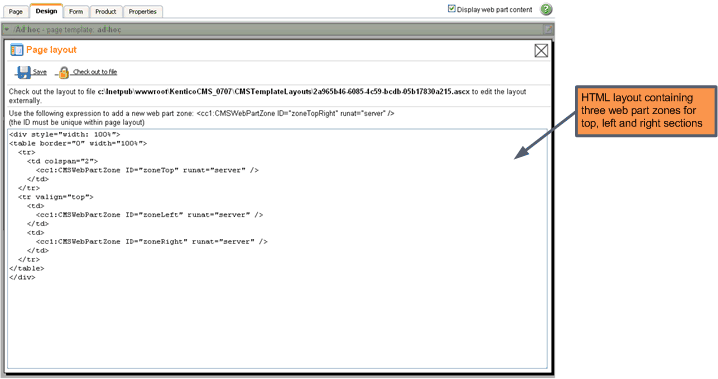
Task: Click the closing </table> tag line
Action: coord(27,268)
